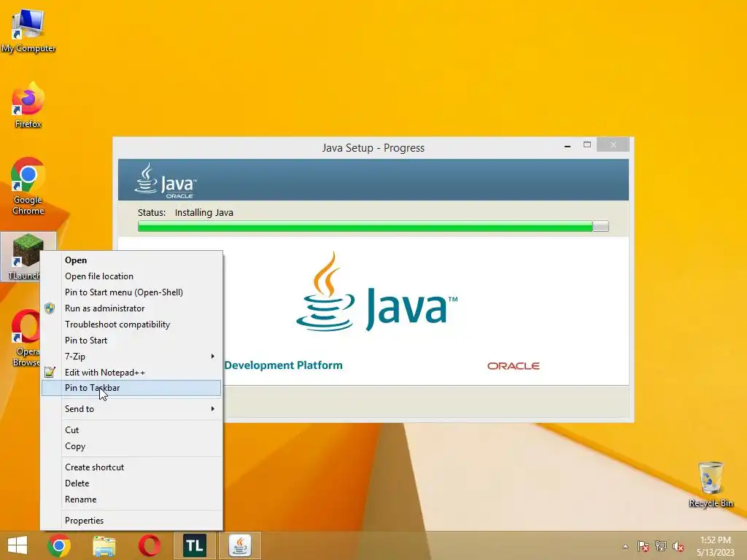Click the Java installation progress bar
747x560 pixels.
(373, 226)
